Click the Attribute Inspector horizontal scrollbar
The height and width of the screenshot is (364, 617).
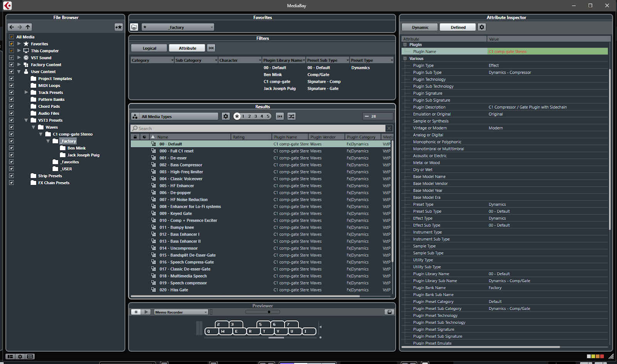(480, 347)
